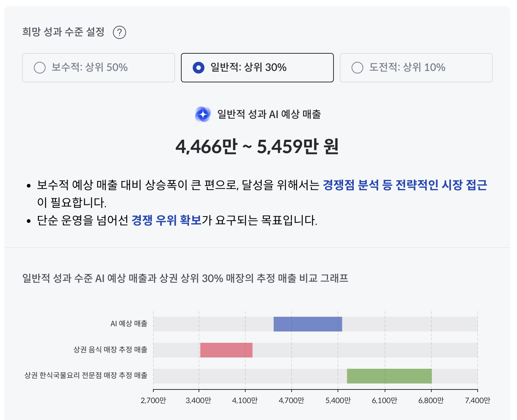Image resolution: width=517 pixels, height=420 pixels.
Task: Click the red 상권 음식 매장 bar
Action: pos(226,350)
